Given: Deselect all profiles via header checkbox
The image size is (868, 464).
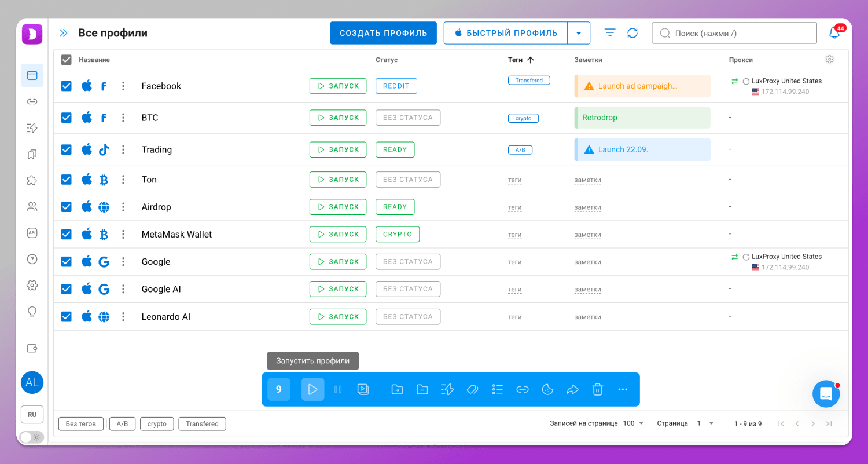Looking at the screenshot, I should (x=67, y=60).
